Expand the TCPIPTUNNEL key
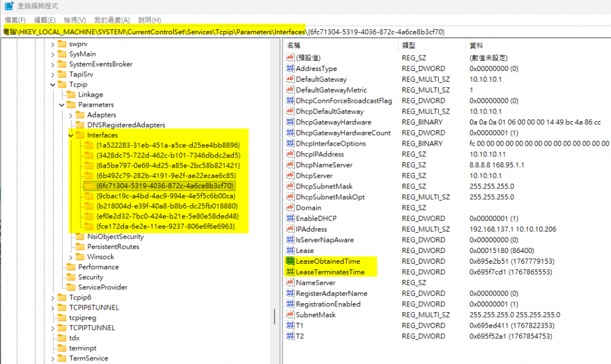 [x=53, y=328]
